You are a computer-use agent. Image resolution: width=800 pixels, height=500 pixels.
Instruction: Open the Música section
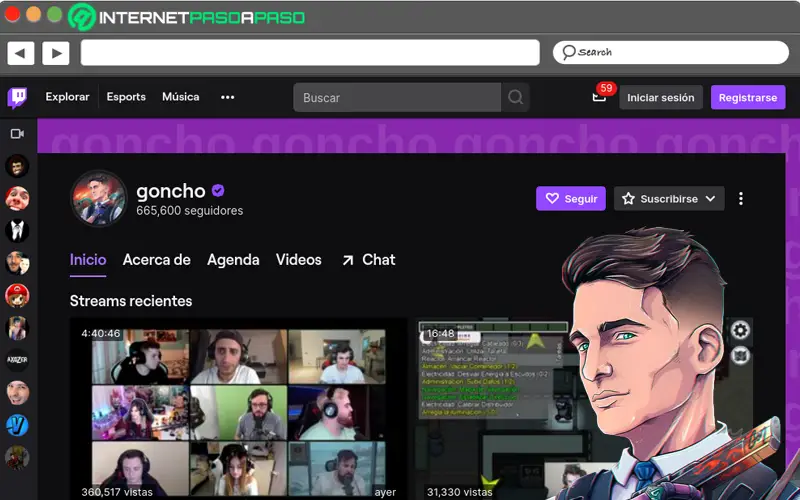pyautogui.click(x=181, y=97)
